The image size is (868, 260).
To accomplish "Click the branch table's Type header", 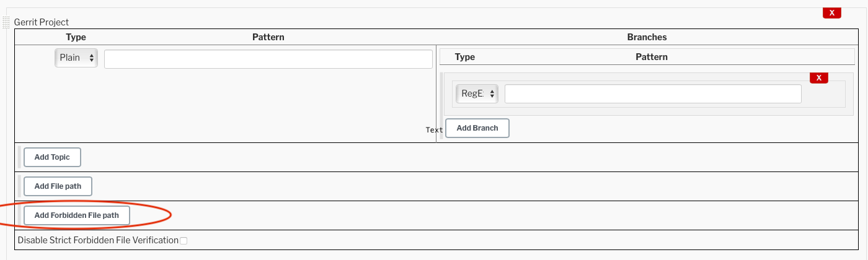I will [465, 57].
